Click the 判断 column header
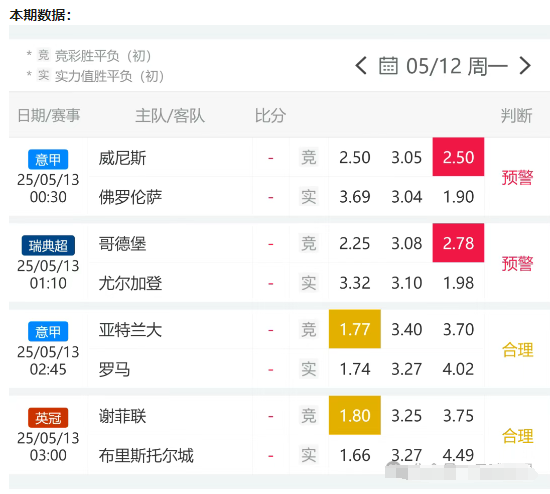 click(x=516, y=115)
